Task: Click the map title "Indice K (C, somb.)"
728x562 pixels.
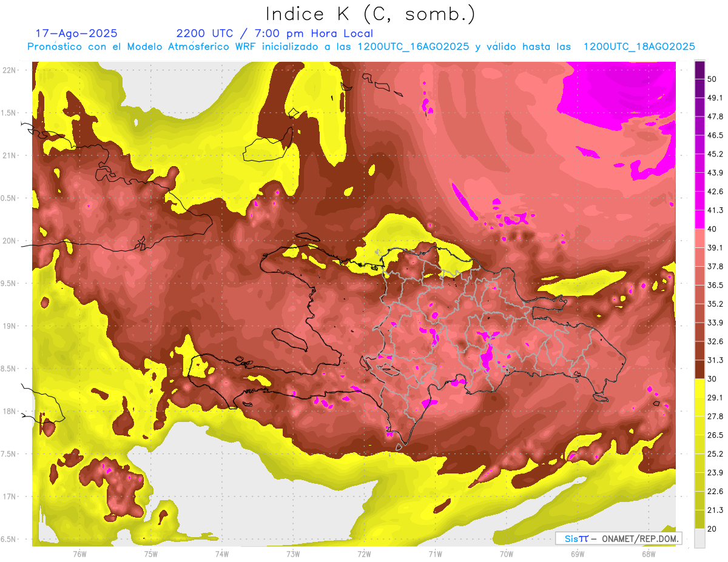Action: pos(370,14)
